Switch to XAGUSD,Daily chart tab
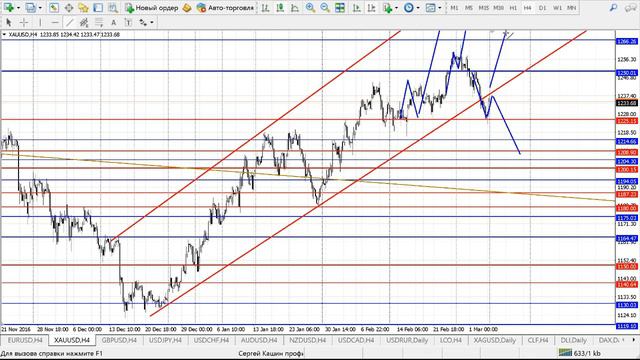 495,340
